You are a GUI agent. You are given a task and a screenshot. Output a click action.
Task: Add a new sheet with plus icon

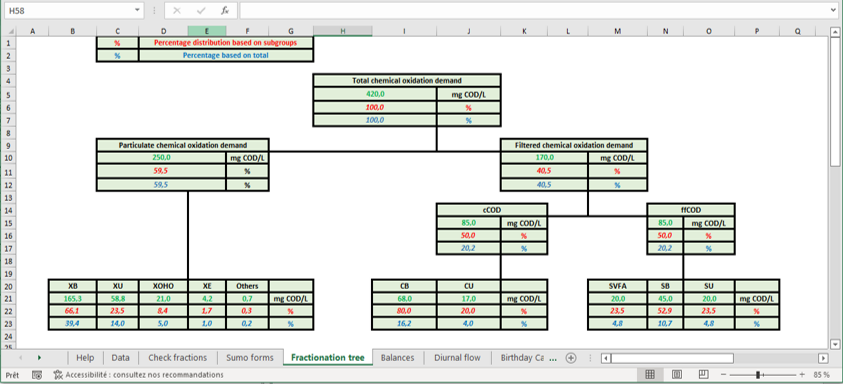(x=571, y=358)
